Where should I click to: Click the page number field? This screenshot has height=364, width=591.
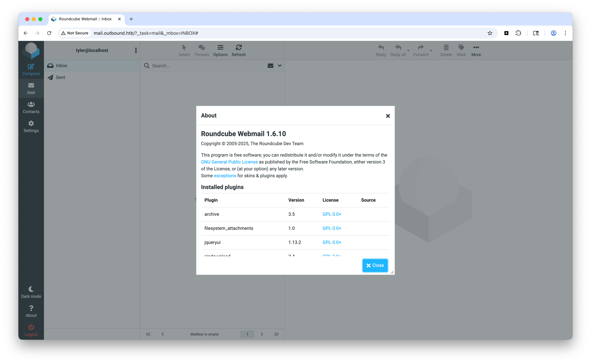point(247,334)
